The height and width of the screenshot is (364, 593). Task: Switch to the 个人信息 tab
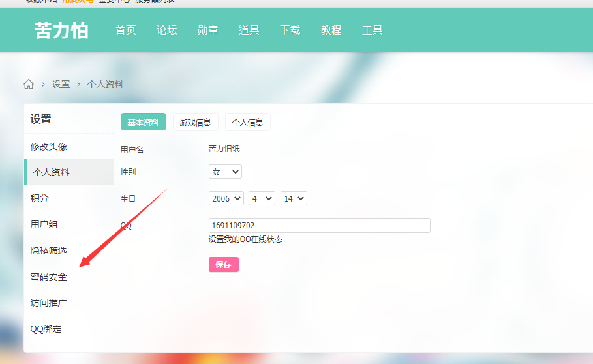pos(247,122)
